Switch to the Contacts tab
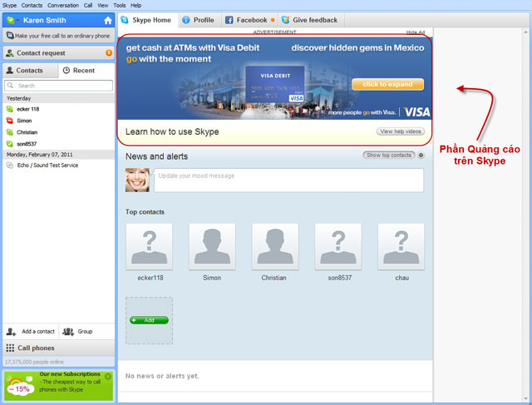 coord(31,71)
